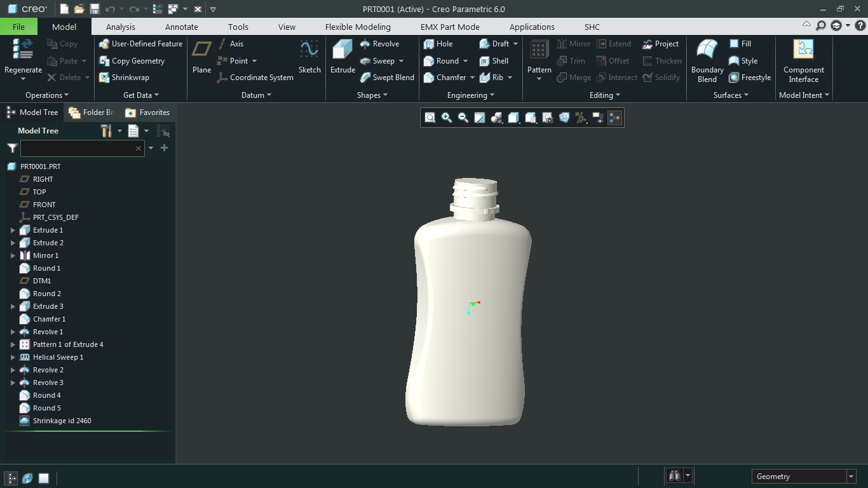The height and width of the screenshot is (488, 868).
Task: Select the Shell tool
Action: click(494, 61)
